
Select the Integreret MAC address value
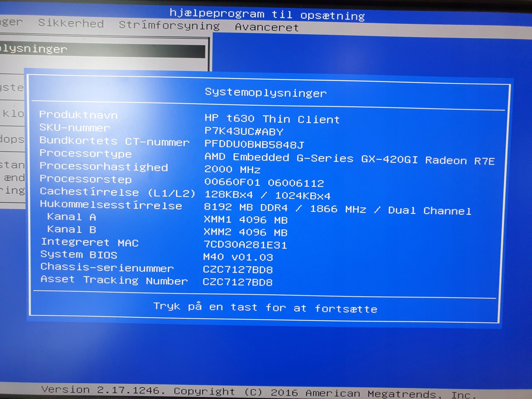(x=245, y=245)
